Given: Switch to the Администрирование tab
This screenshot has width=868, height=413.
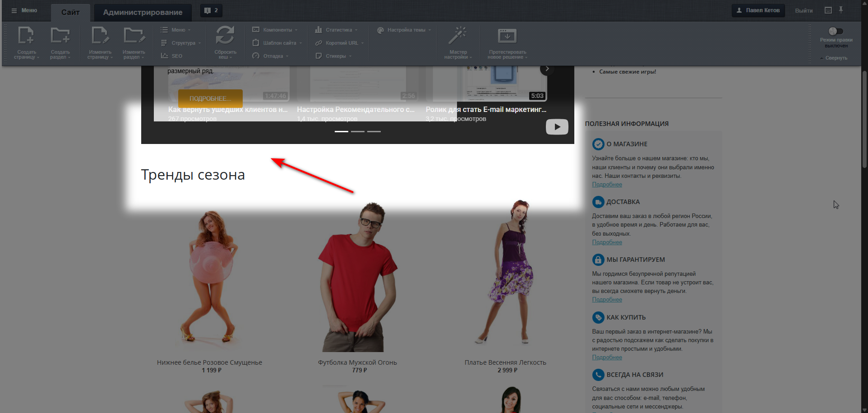Looking at the screenshot, I should (x=143, y=12).
